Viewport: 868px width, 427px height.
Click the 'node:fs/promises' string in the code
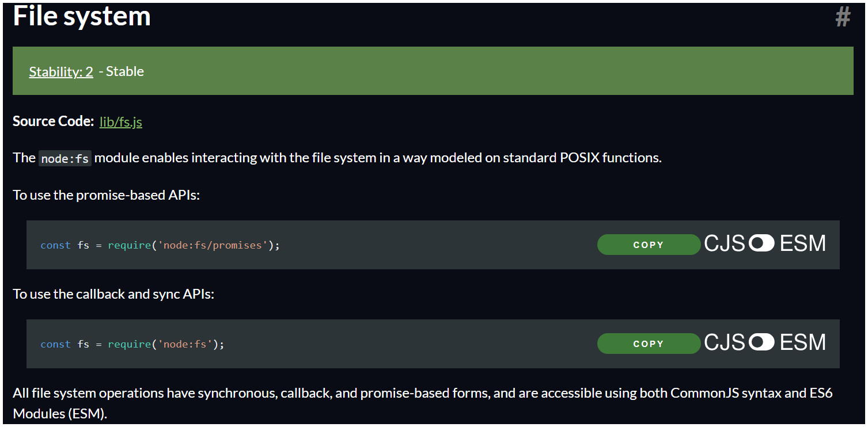point(213,245)
